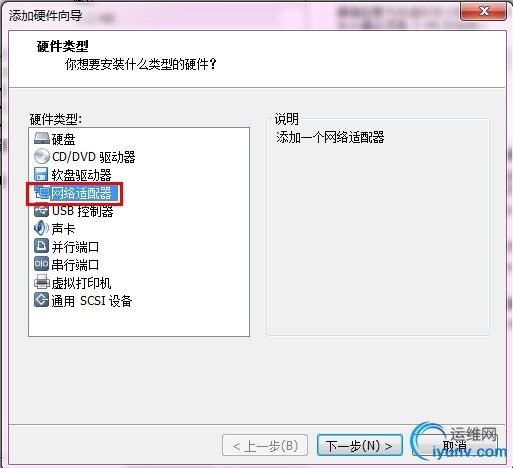Select the 硬盘 hard disk icon
513x468 pixels.
42,138
